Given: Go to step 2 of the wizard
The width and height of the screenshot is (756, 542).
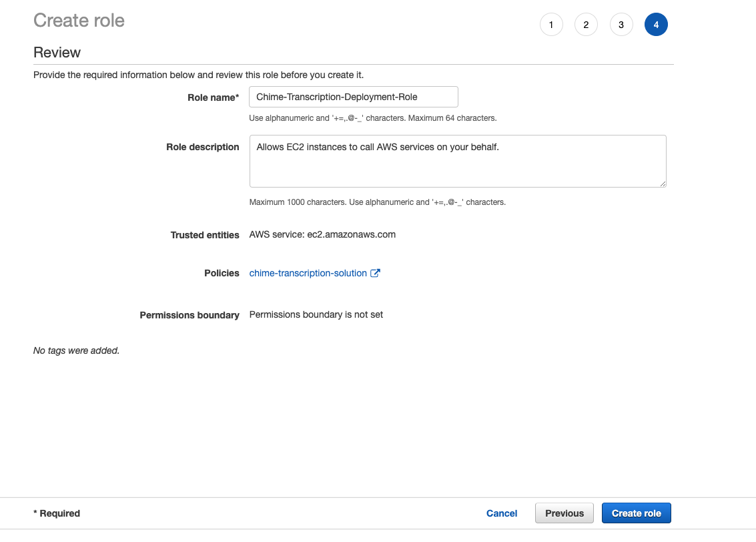Looking at the screenshot, I should click(x=586, y=25).
